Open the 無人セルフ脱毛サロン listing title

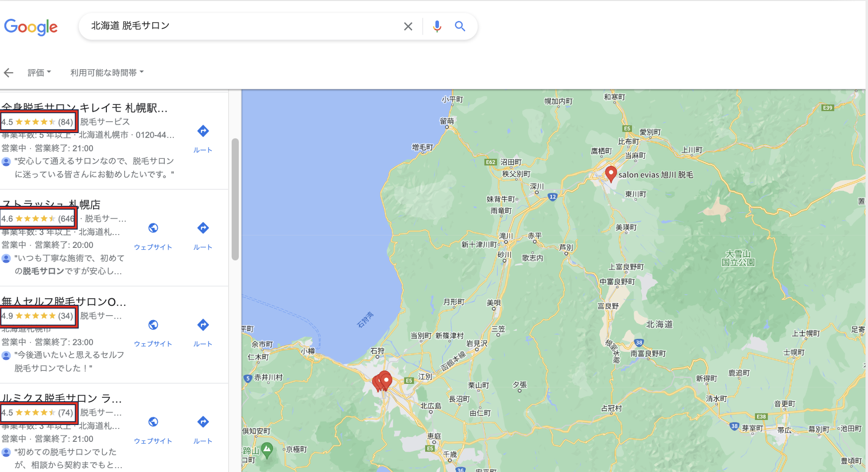click(64, 301)
